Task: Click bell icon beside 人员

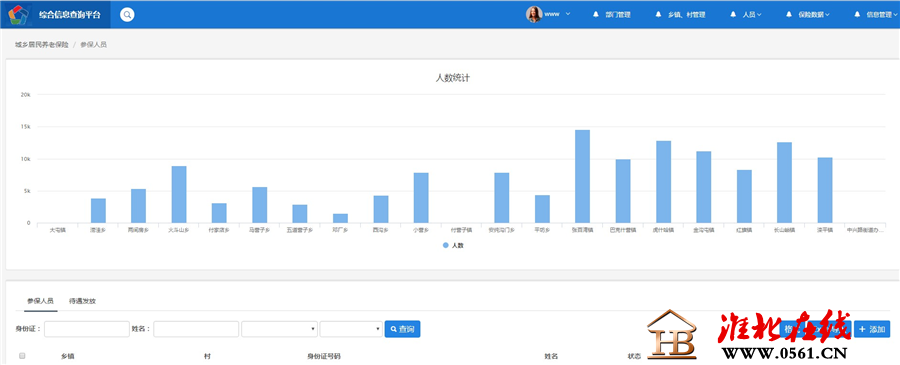Action: pyautogui.click(x=733, y=14)
